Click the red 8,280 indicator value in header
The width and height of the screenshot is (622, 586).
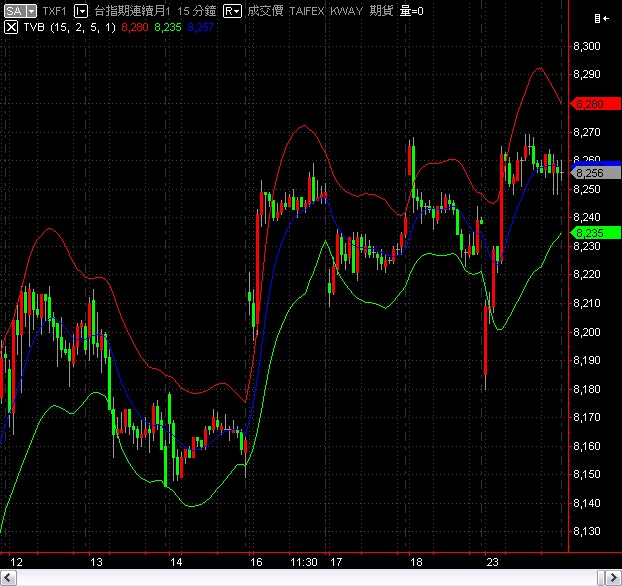(135, 27)
